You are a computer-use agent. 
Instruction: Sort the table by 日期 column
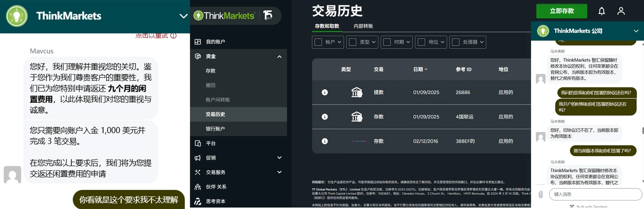tap(420, 69)
